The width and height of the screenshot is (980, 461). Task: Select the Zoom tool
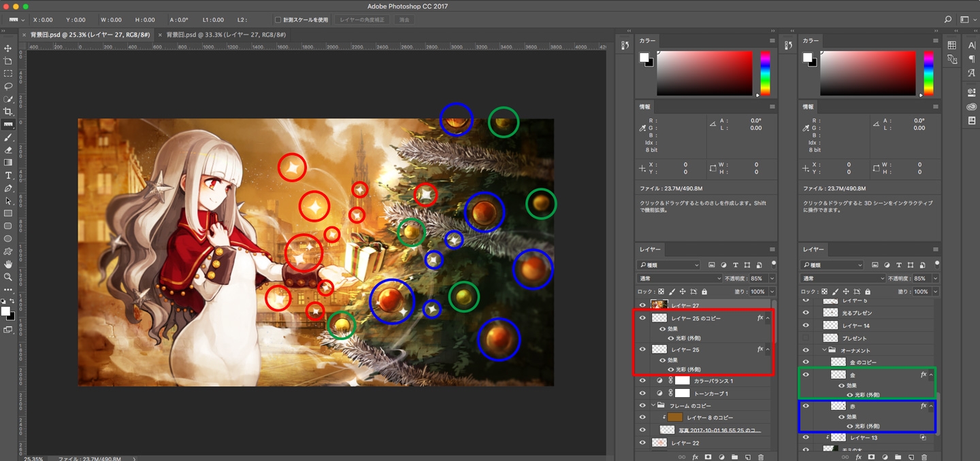(x=8, y=277)
